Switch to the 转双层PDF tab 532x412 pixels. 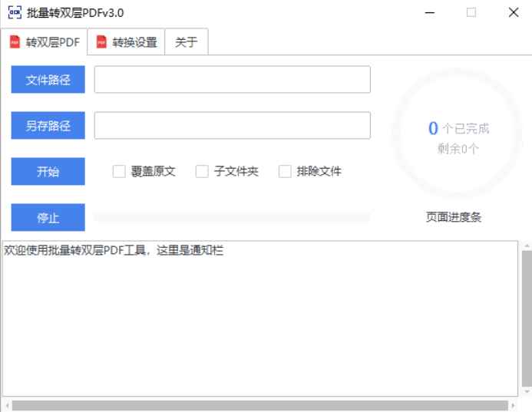[x=44, y=42]
